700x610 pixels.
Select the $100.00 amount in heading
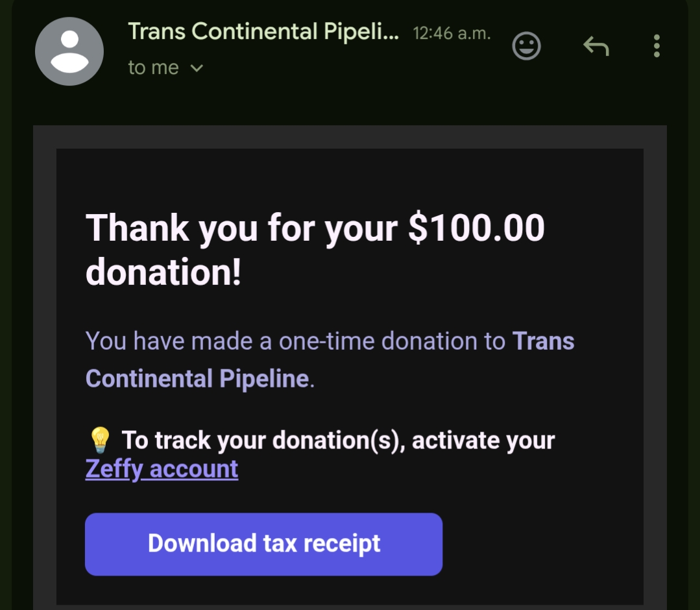[477, 228]
